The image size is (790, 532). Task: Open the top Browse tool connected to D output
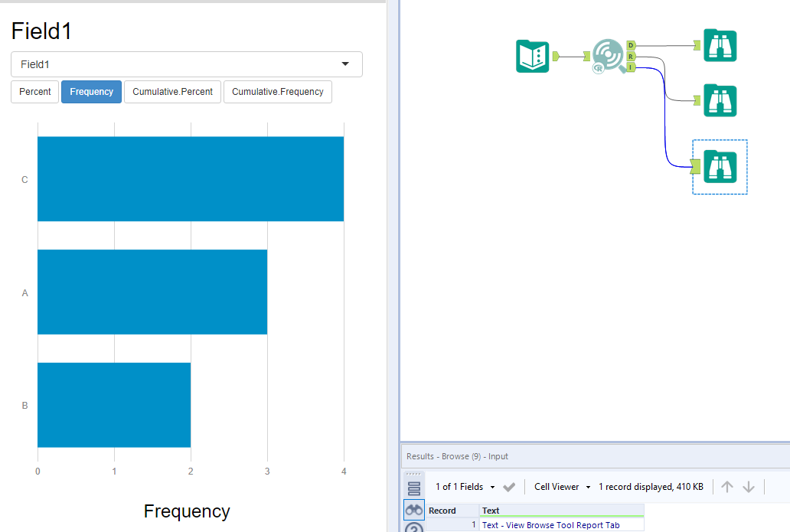tap(720, 46)
